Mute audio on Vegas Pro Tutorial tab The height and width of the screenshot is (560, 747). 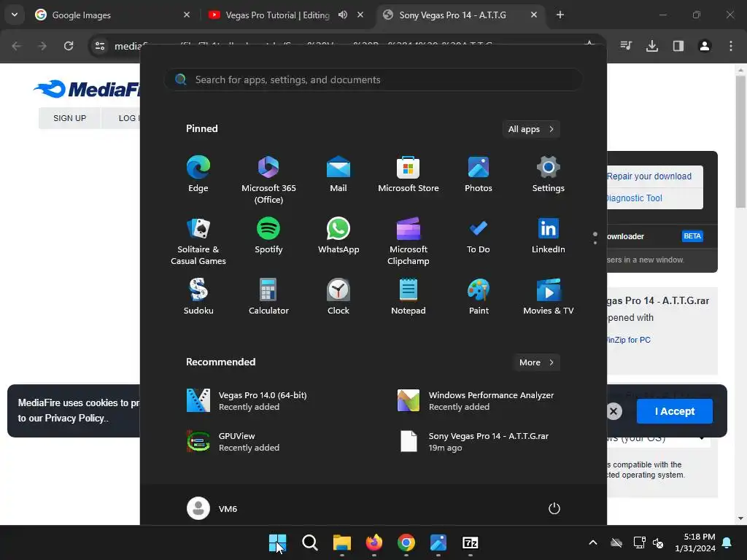pos(343,15)
